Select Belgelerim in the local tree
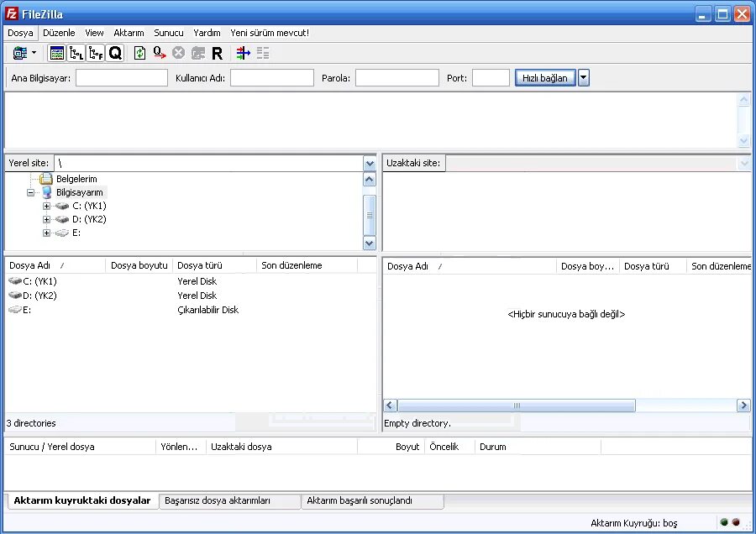The height and width of the screenshot is (534, 756). pyautogui.click(x=76, y=179)
